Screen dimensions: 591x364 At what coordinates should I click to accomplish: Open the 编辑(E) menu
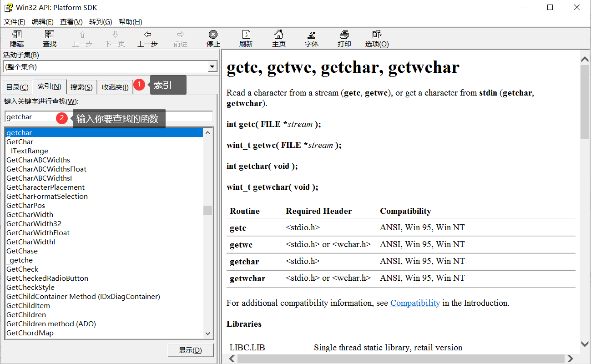43,22
